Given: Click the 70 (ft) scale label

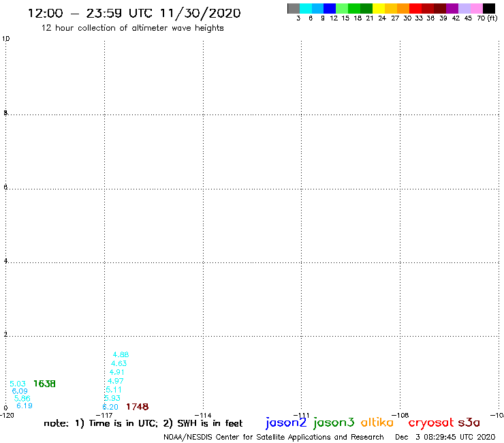Looking at the screenshot, I should click(x=487, y=18).
